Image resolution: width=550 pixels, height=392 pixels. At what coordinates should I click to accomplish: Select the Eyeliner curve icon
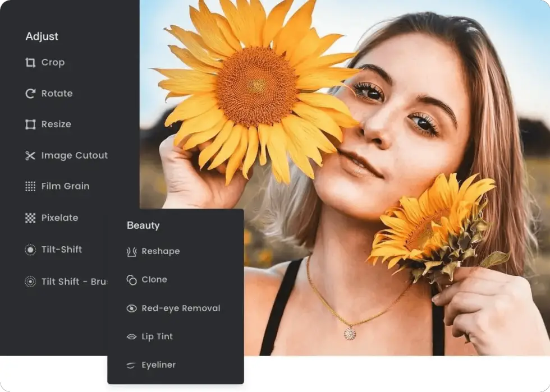(132, 365)
